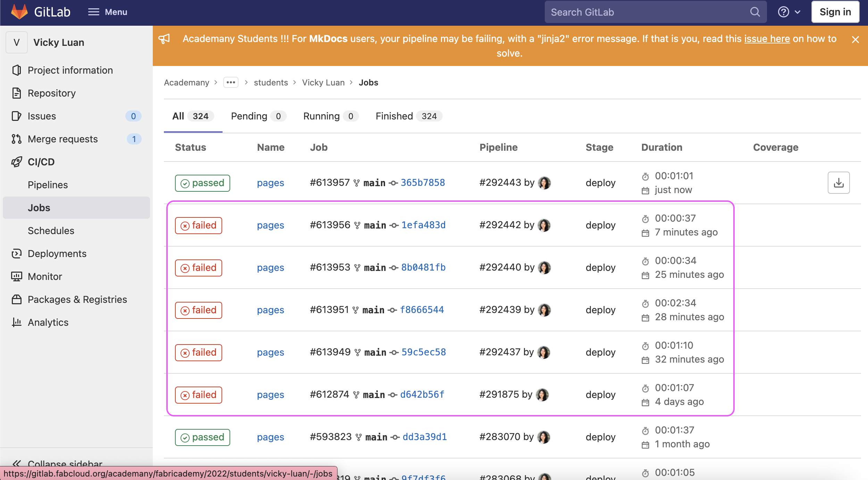The width and height of the screenshot is (868, 480).
Task: Switch to the Running tab
Action: pos(331,116)
